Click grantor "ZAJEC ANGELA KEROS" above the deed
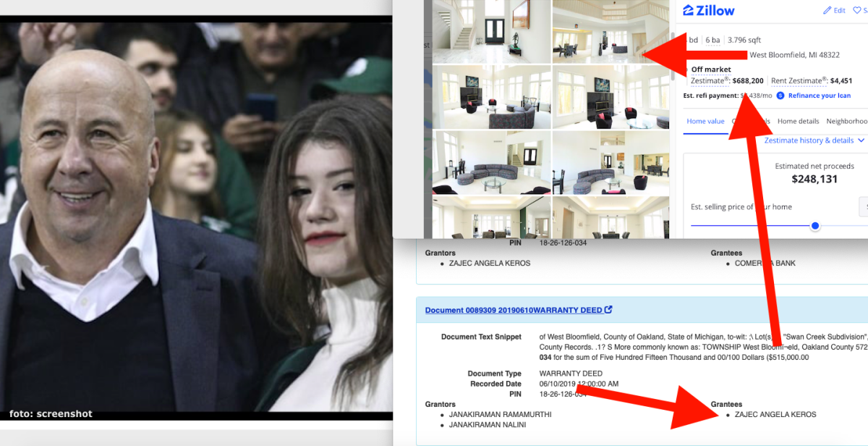The height and width of the screenshot is (446, 868). (x=490, y=264)
